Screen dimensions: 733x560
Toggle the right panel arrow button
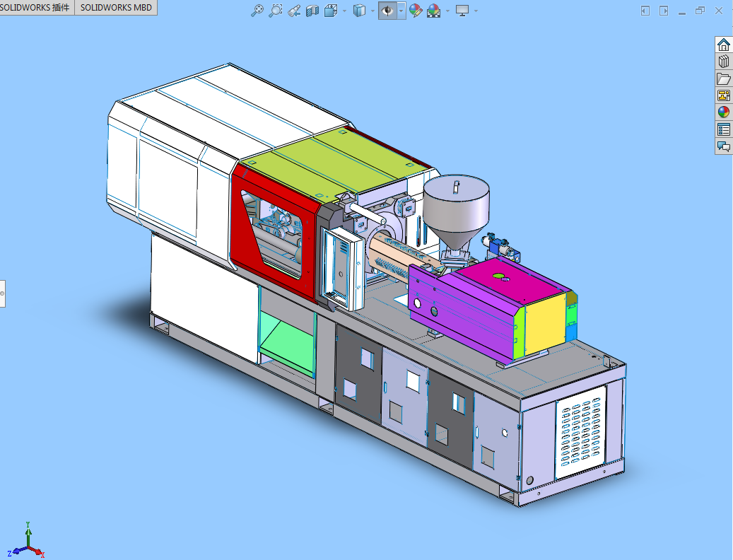tap(664, 11)
